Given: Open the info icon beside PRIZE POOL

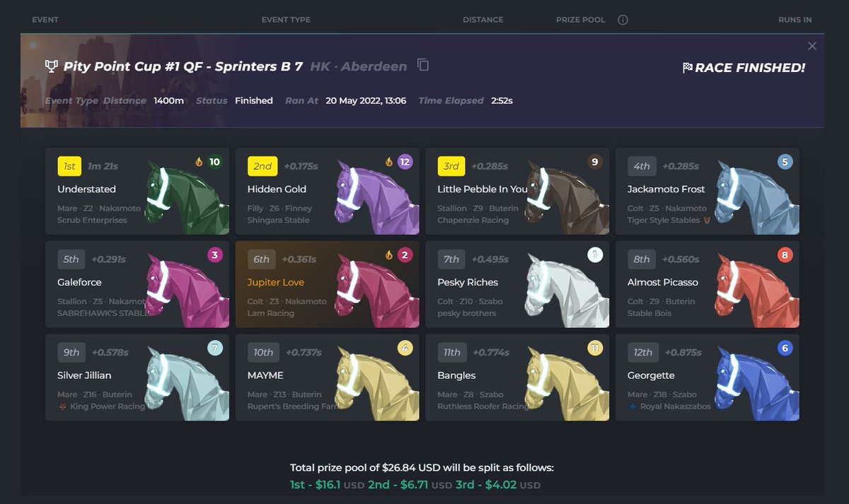Looking at the screenshot, I should pos(623,20).
